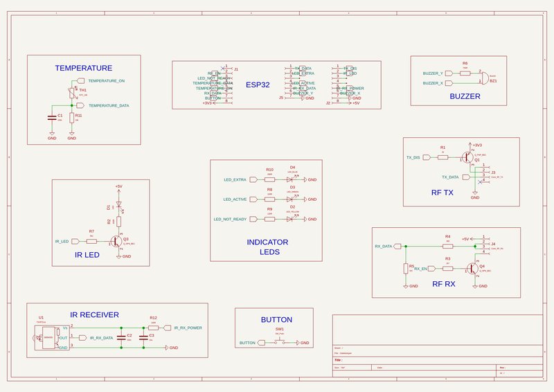Click the BUTTON block title
Screen dimensions: 554x392
(276, 320)
